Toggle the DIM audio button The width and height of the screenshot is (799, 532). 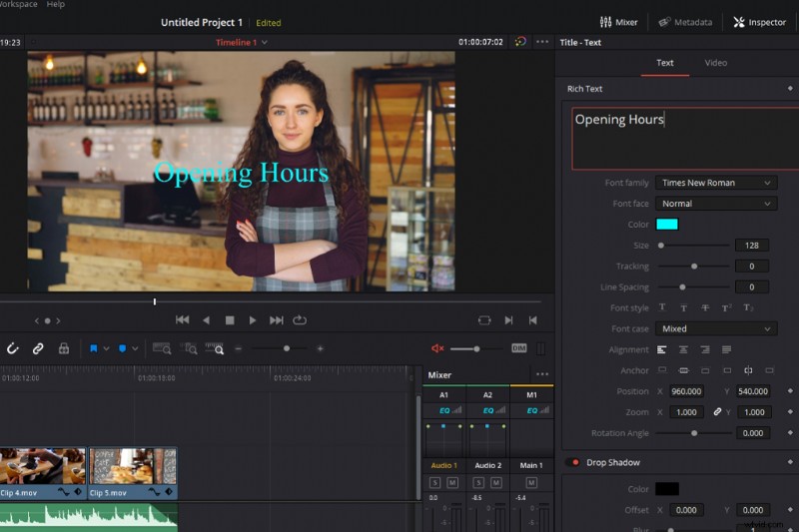coord(518,348)
